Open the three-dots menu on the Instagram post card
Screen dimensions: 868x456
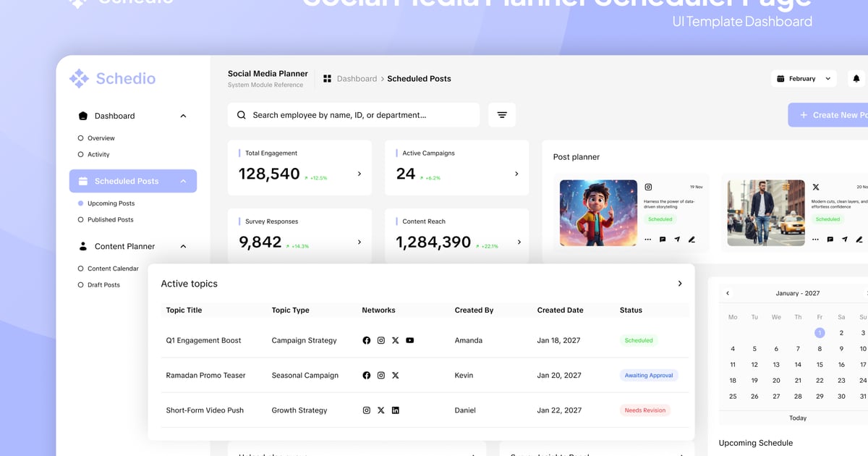point(647,240)
